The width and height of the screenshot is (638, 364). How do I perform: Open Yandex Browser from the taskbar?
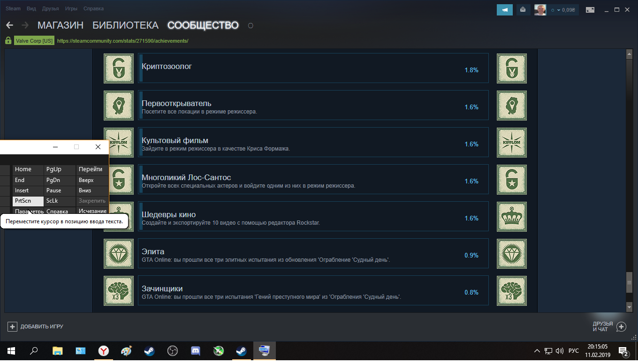(x=104, y=351)
